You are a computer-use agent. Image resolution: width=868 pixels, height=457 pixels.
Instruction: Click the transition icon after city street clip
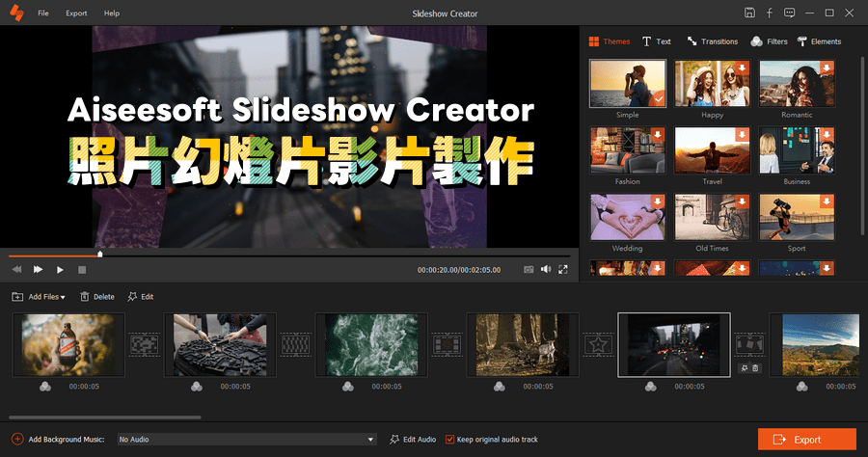(749, 345)
